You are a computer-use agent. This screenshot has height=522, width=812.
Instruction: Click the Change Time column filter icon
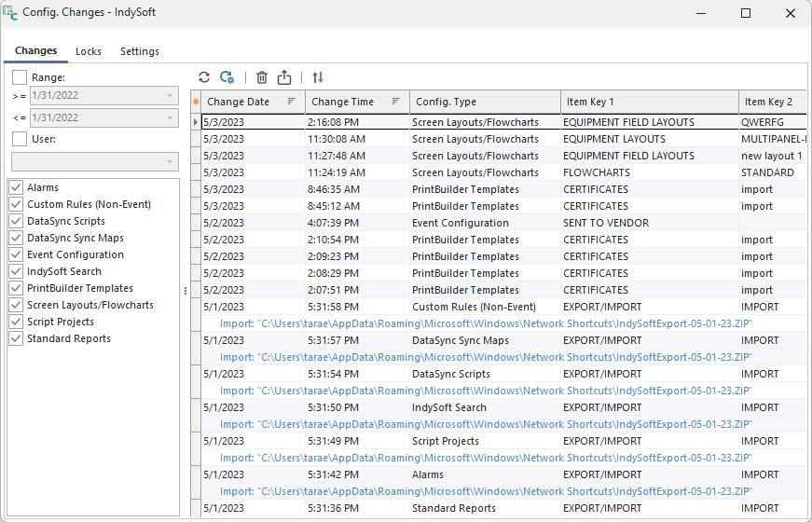396,102
